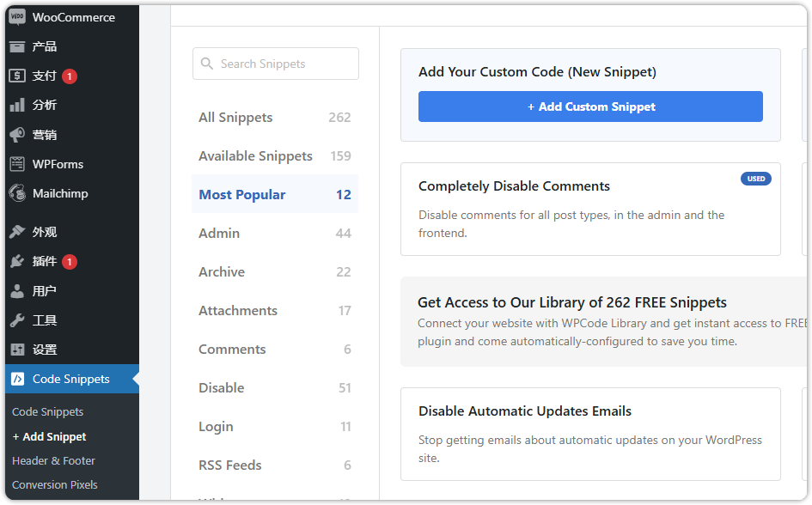Click the 营销 megaphone icon
Screen dimensions: 812x505
pyautogui.click(x=17, y=135)
